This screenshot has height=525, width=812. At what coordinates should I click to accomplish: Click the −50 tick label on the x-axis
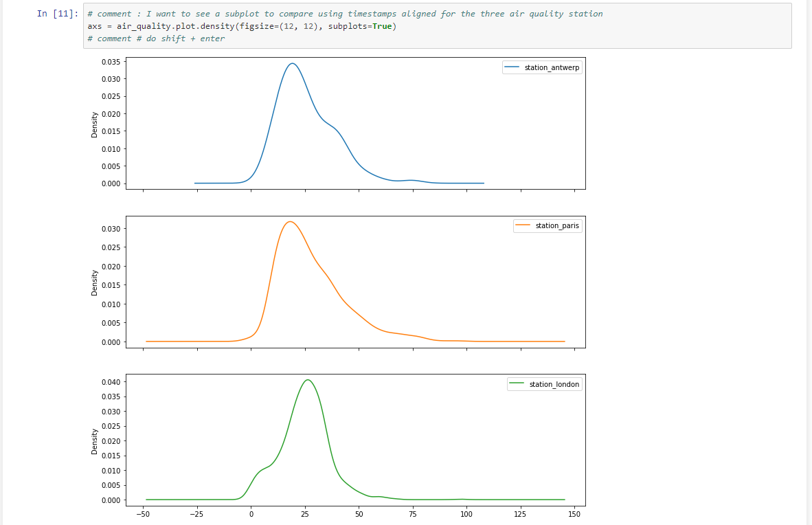[143, 514]
